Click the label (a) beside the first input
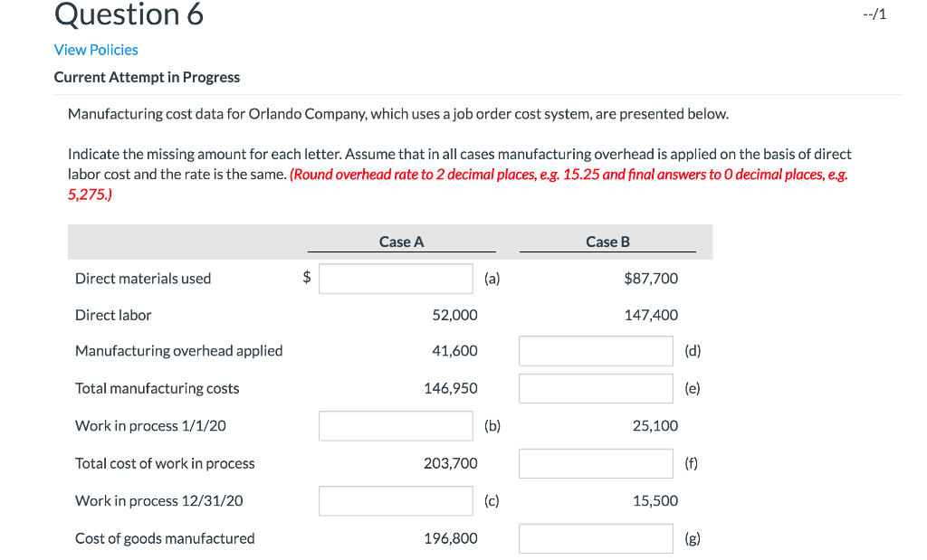The width and height of the screenshot is (927, 560). (x=492, y=279)
